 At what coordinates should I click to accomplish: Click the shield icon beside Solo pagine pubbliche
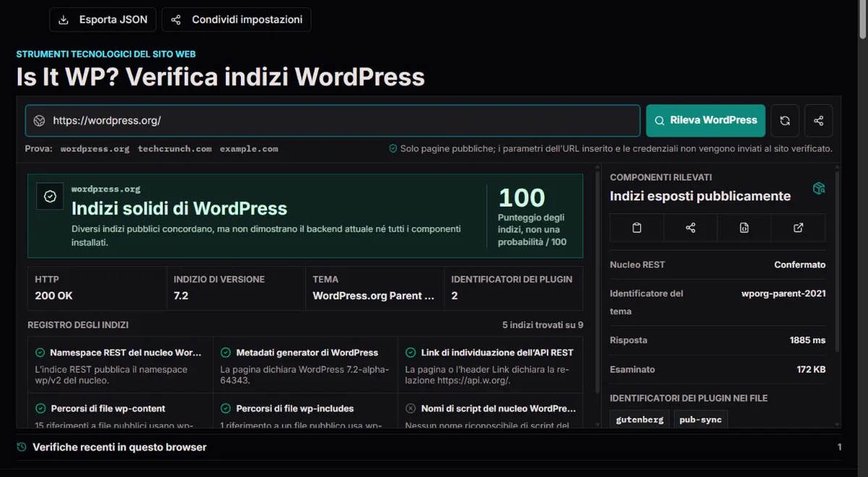[393, 148]
